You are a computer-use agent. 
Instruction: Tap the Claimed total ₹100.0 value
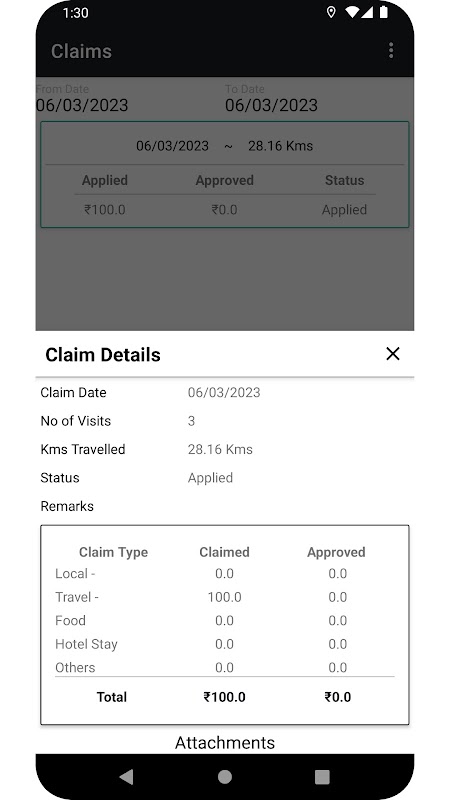click(224, 697)
